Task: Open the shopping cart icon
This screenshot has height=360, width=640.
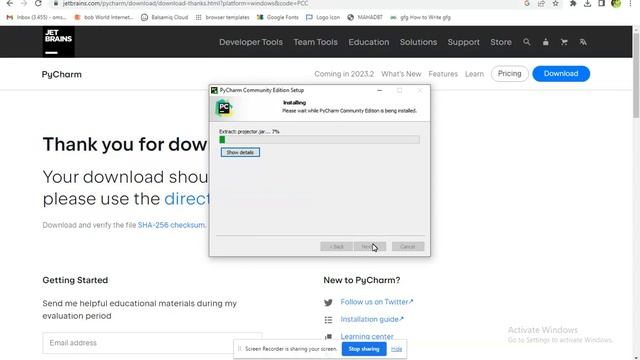Action: click(x=564, y=42)
